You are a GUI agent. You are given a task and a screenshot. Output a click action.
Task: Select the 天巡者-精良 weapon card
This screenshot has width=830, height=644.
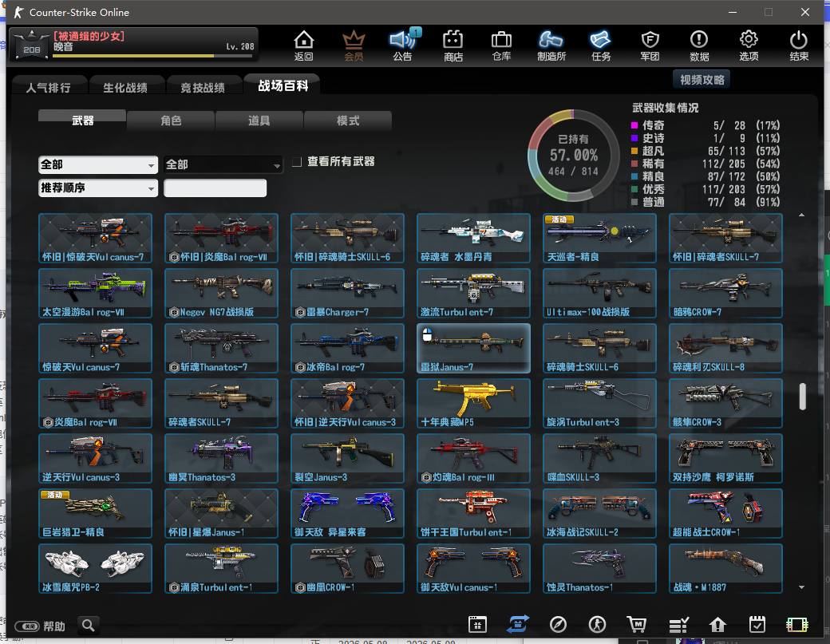tap(599, 238)
